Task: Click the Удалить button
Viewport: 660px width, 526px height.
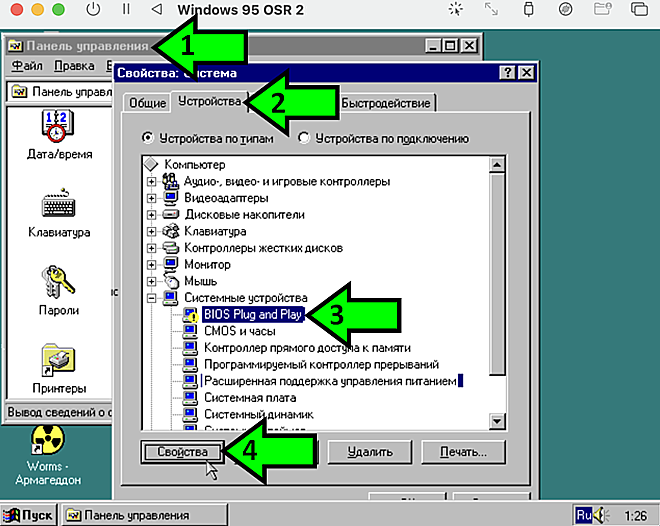Action: (370, 452)
